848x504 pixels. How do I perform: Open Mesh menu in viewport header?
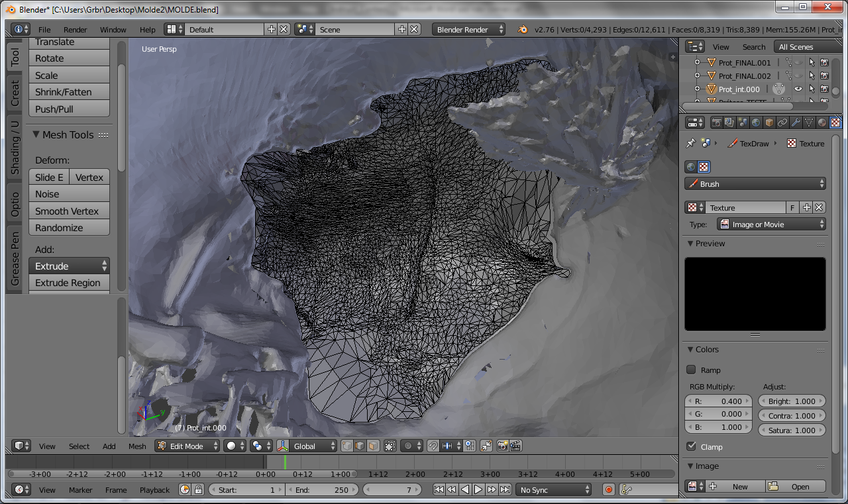point(137,446)
